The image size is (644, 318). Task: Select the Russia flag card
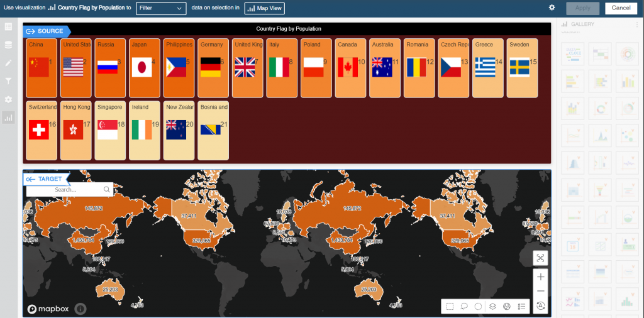(110, 68)
